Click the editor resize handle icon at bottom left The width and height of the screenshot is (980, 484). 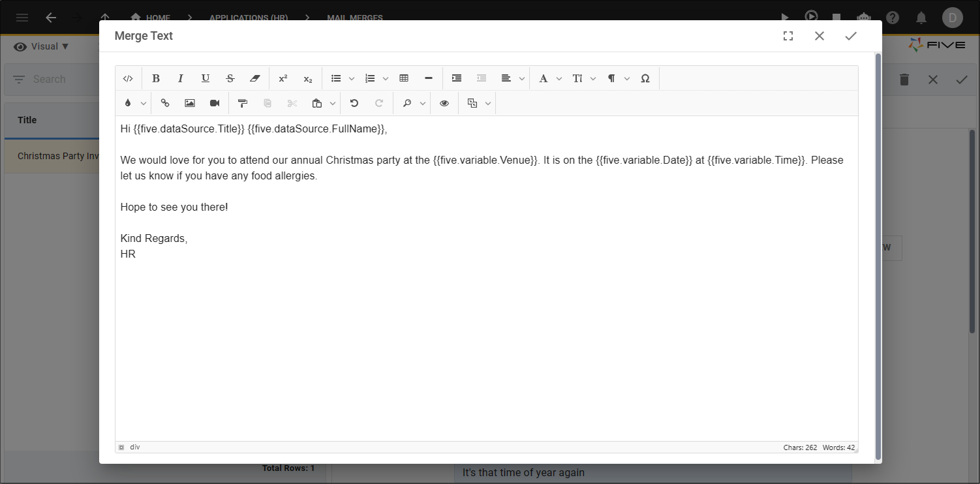pyautogui.click(x=121, y=447)
